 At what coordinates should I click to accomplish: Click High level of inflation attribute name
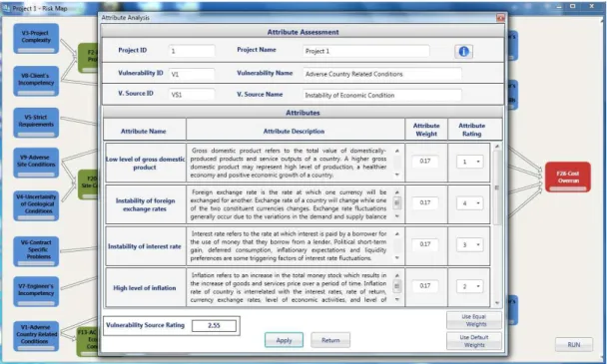coord(145,288)
